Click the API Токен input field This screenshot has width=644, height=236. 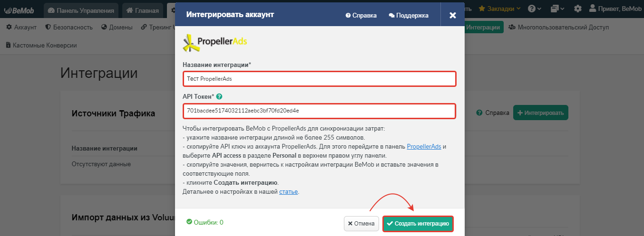click(320, 111)
